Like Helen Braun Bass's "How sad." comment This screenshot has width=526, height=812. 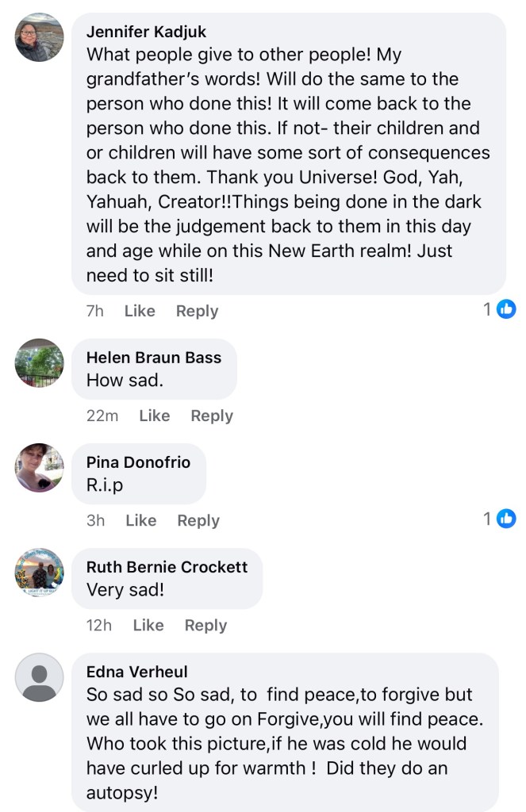[154, 416]
